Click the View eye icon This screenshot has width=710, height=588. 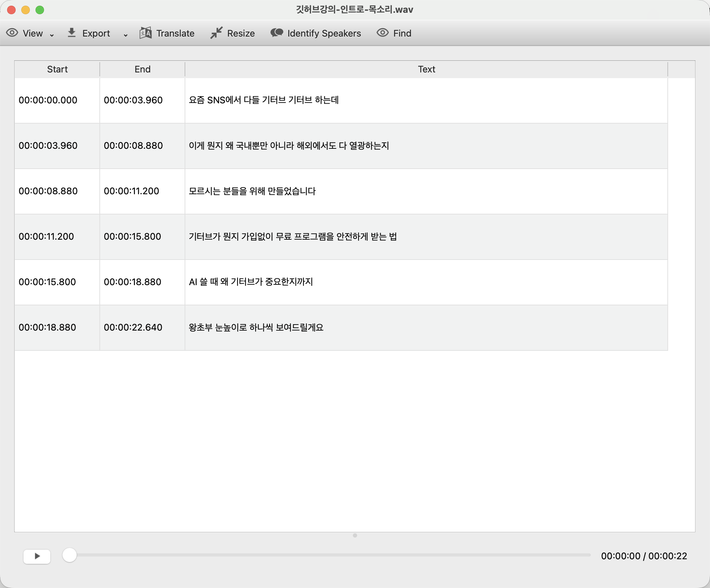click(x=12, y=33)
